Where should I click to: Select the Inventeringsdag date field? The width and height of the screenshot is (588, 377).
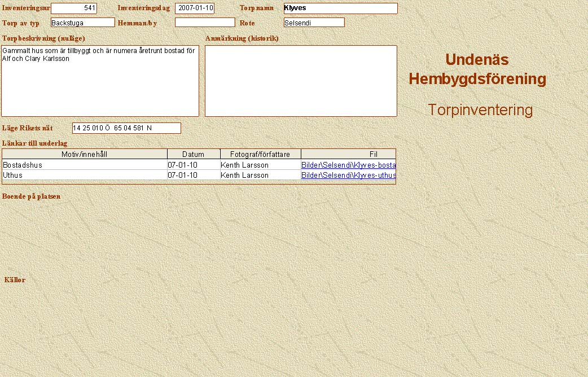pos(195,8)
